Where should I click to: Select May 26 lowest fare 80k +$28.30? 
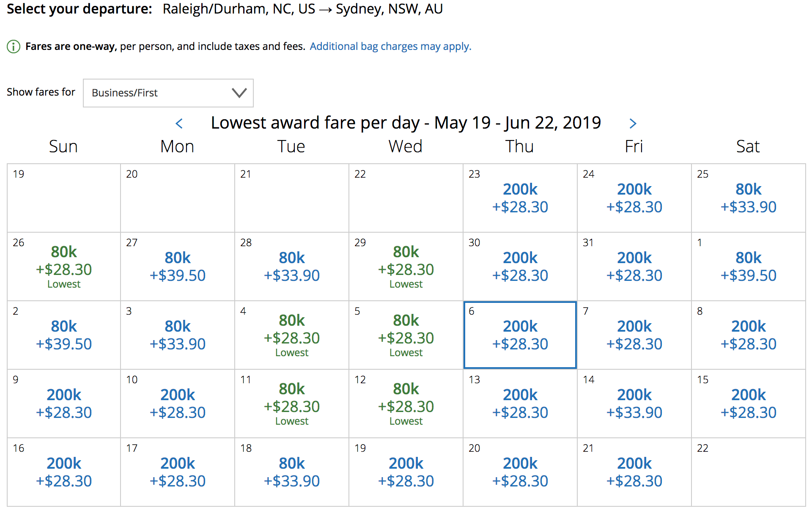click(x=64, y=266)
